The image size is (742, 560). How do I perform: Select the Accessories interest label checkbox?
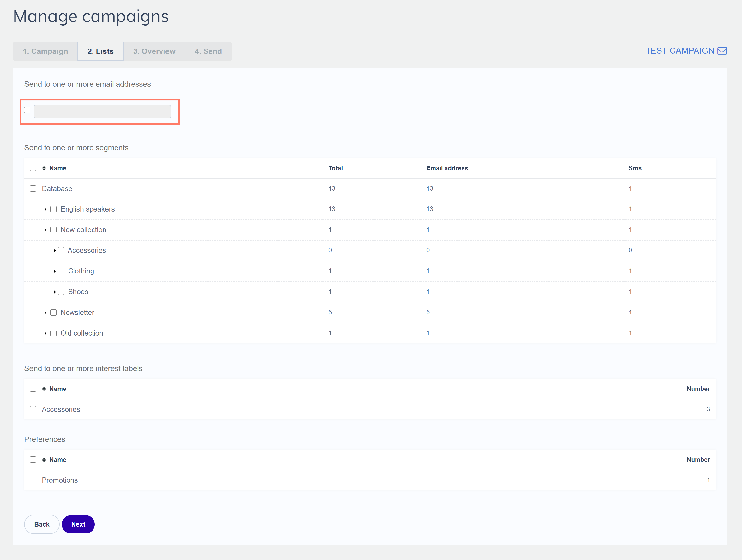[33, 409]
